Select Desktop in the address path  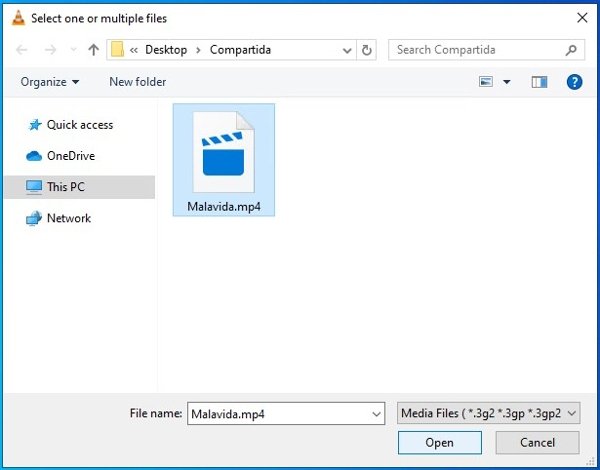tap(166, 50)
